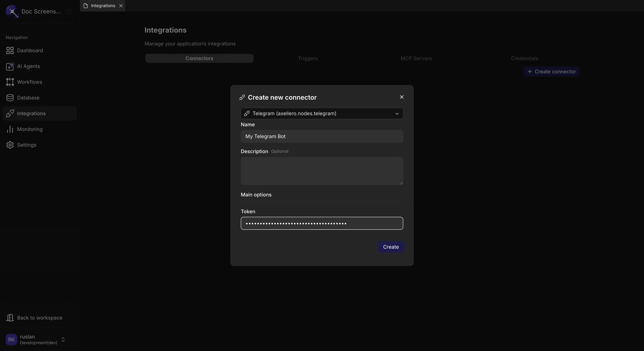
Task: Click the Back to workspace icon
Action: (x=10, y=318)
